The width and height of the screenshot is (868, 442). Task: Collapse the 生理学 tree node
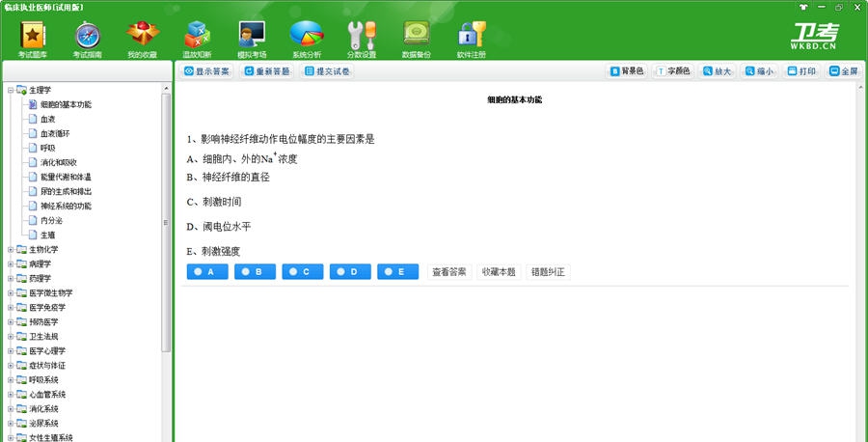pyautogui.click(x=11, y=90)
